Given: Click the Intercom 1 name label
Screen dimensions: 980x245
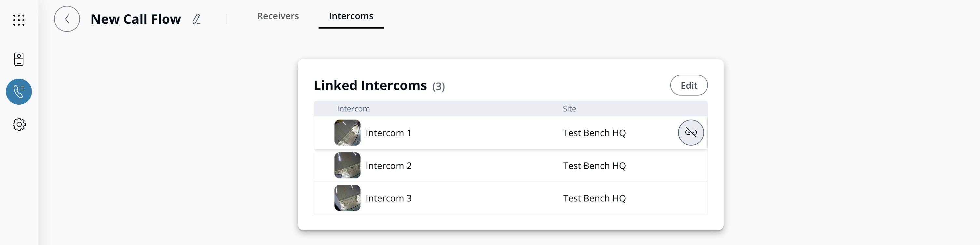Looking at the screenshot, I should click(x=388, y=133).
